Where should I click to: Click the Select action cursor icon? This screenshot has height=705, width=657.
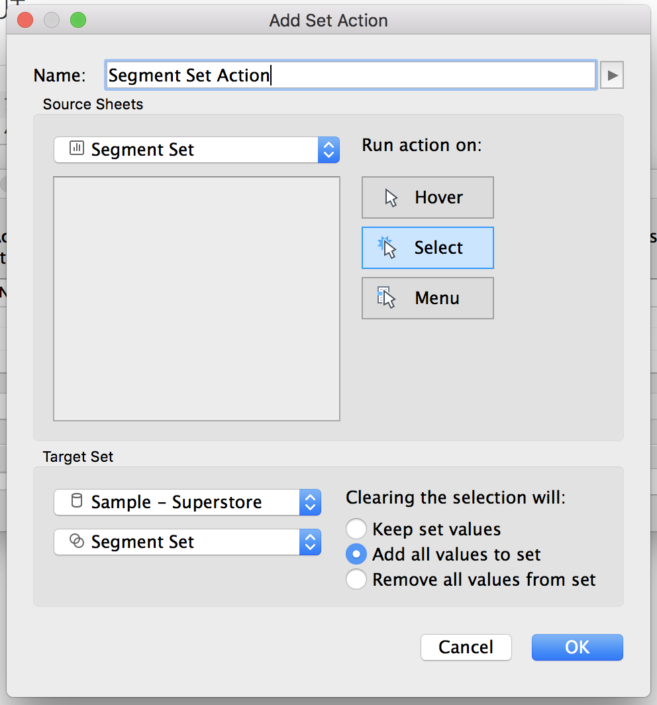click(x=388, y=247)
